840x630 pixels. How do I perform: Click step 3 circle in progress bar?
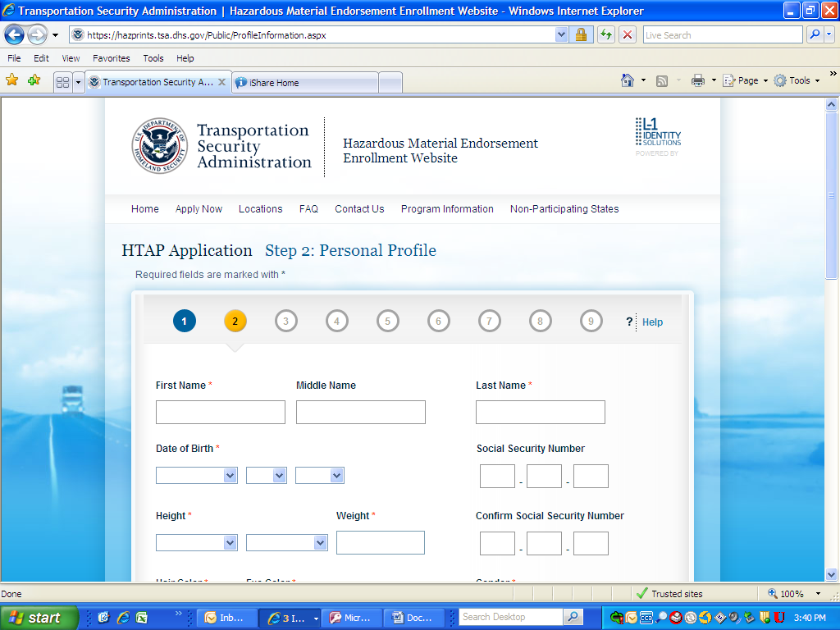286,322
